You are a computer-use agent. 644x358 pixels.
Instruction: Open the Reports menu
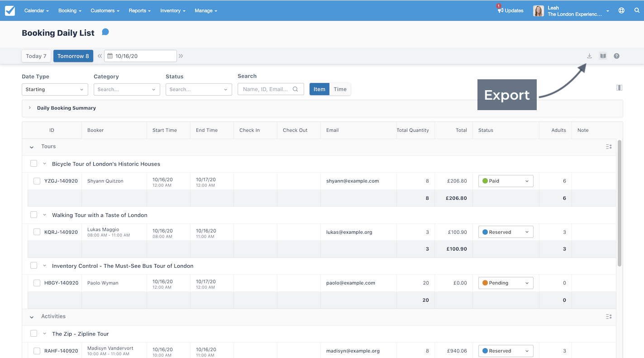pyautogui.click(x=140, y=10)
